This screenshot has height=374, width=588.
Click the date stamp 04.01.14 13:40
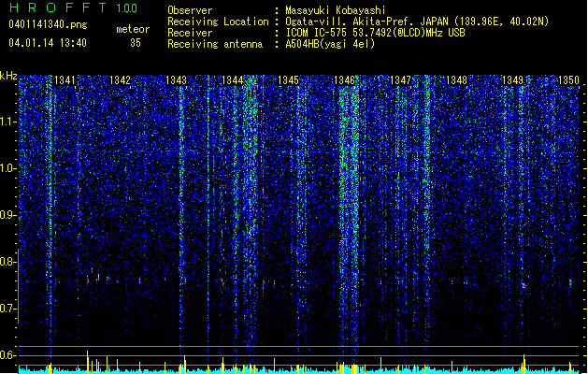48,43
